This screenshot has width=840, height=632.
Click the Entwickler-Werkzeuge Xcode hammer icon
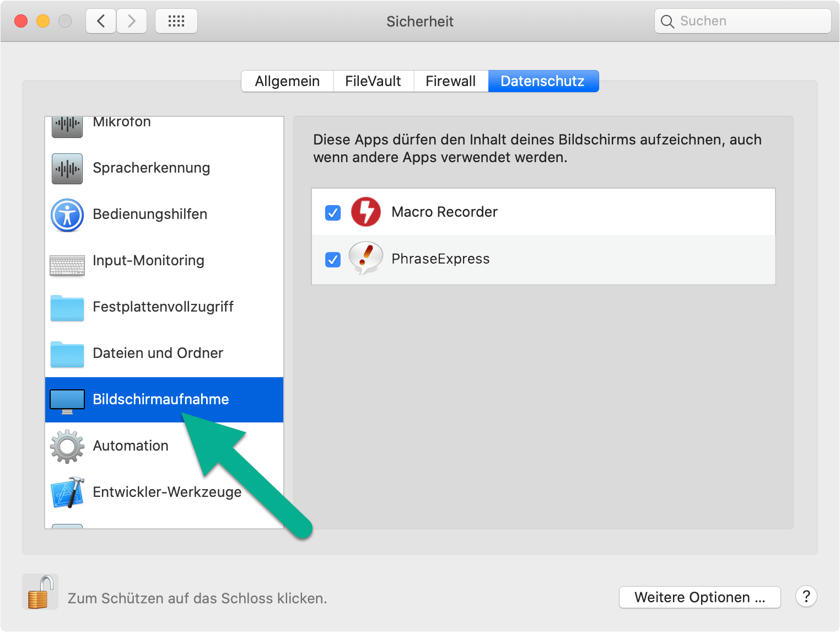point(67,492)
